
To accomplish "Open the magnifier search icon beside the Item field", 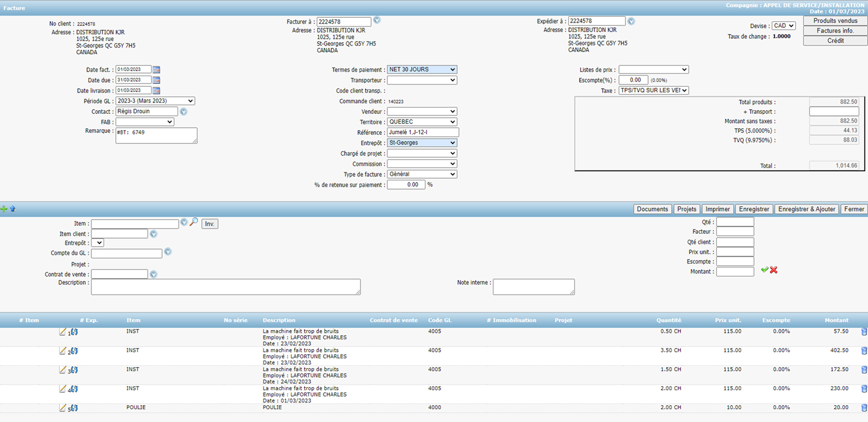I will click(x=193, y=221).
